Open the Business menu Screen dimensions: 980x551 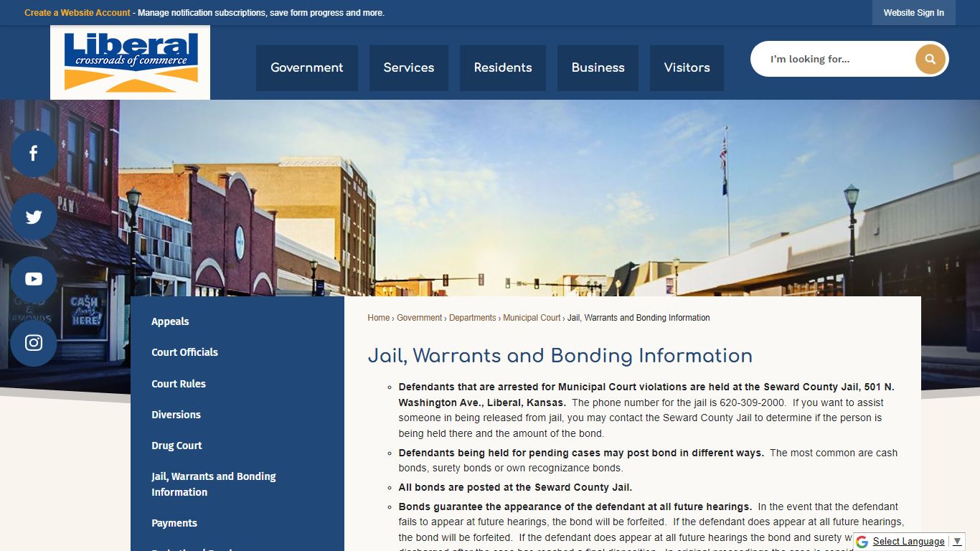point(598,67)
